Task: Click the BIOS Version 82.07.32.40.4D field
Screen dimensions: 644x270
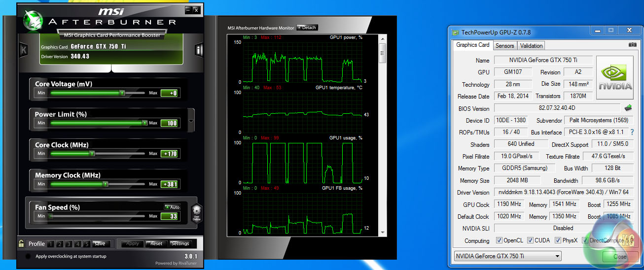Action: (557, 108)
